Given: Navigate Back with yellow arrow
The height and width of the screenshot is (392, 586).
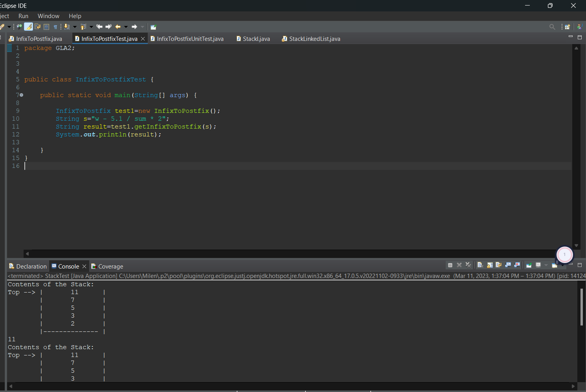Looking at the screenshot, I should (118, 27).
